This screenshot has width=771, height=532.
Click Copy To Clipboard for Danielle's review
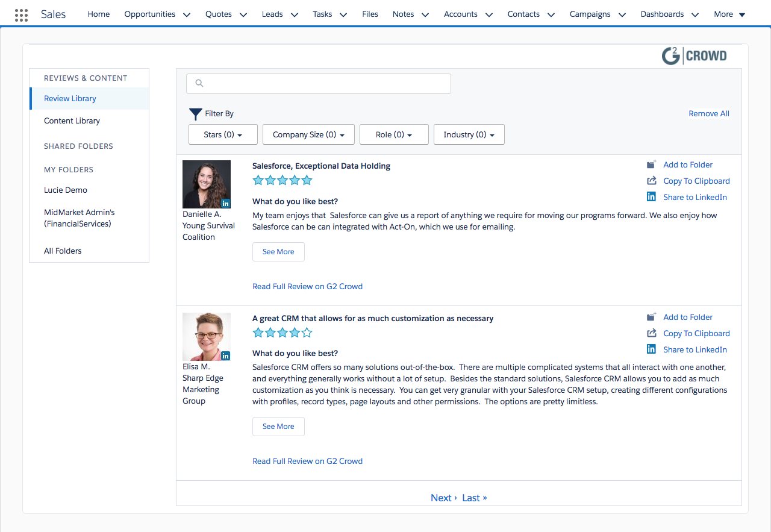[696, 181]
